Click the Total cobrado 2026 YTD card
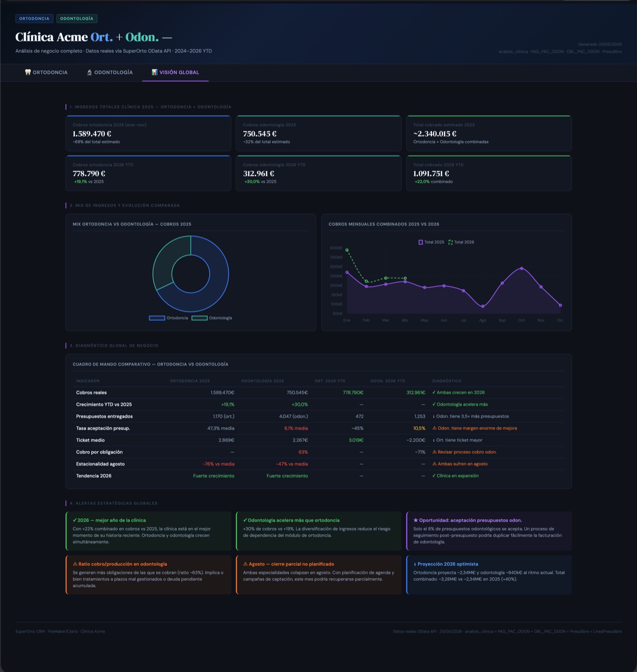 pyautogui.click(x=489, y=173)
